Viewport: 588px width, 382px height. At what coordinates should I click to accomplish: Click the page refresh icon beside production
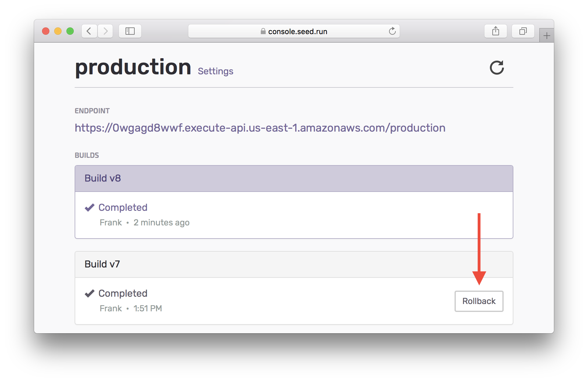click(497, 68)
